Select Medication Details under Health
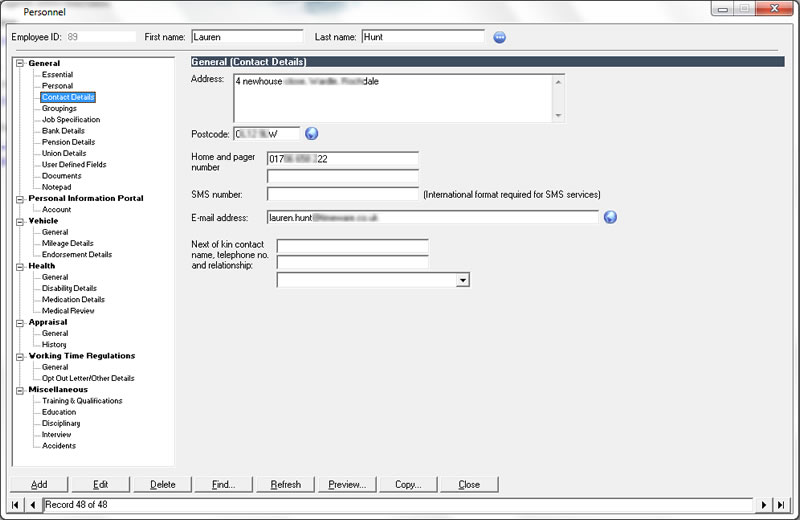The image size is (800, 520). pyautogui.click(x=73, y=300)
